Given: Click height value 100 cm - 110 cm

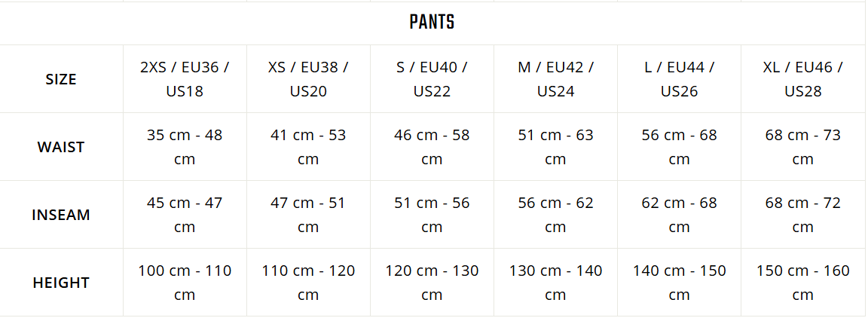Looking at the screenshot, I should coord(185,283).
